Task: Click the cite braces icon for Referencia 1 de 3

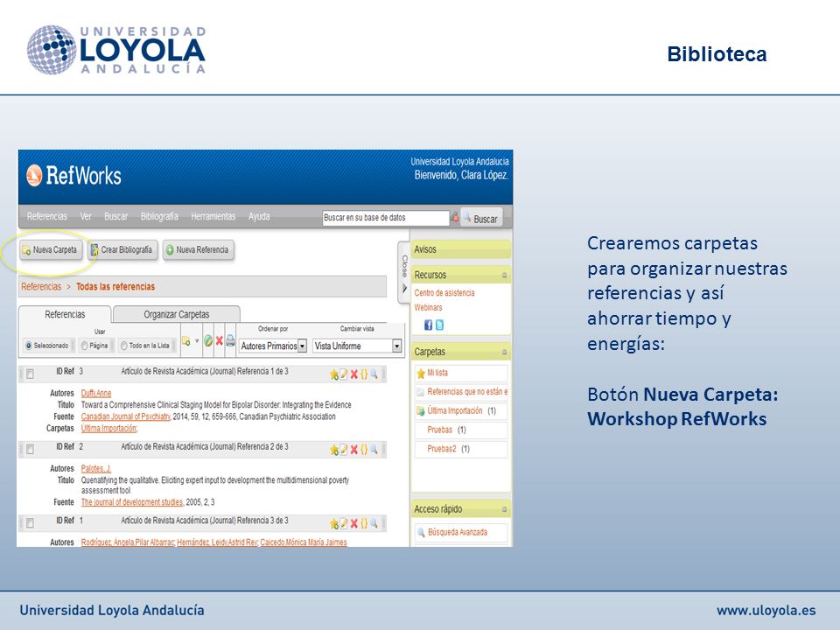Action: point(364,374)
